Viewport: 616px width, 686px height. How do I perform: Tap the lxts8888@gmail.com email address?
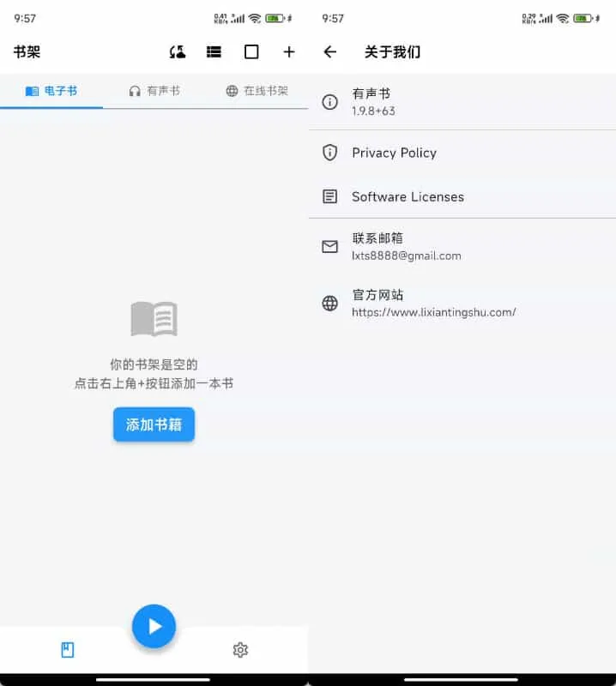coord(406,256)
